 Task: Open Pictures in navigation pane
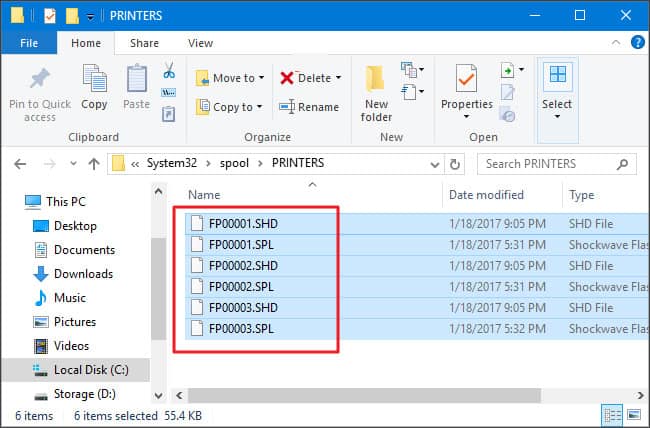64,322
